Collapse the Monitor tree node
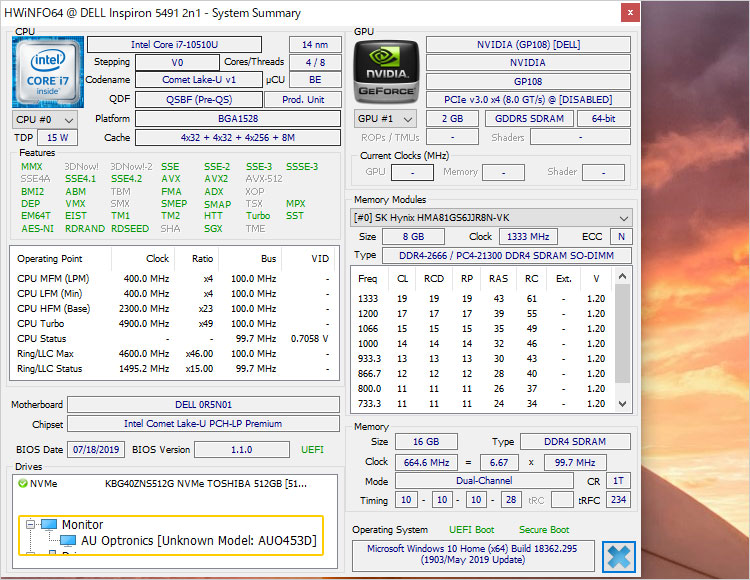The width and height of the screenshot is (750, 580). click(30, 525)
